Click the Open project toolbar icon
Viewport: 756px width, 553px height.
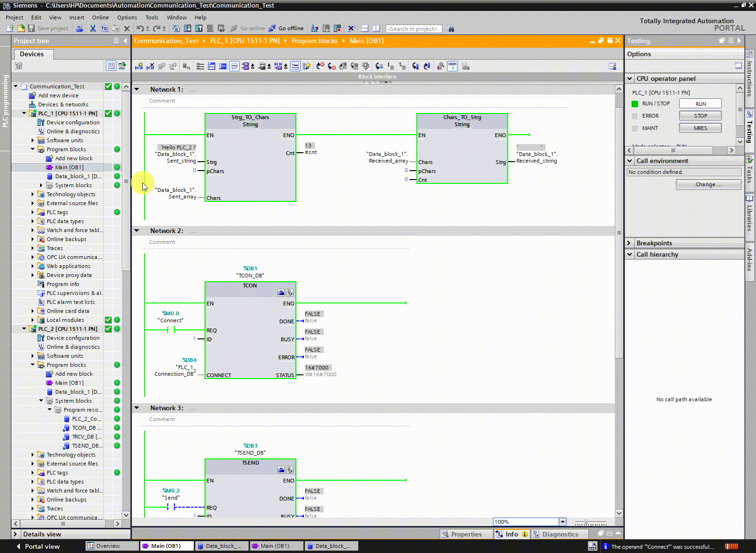[x=21, y=28]
